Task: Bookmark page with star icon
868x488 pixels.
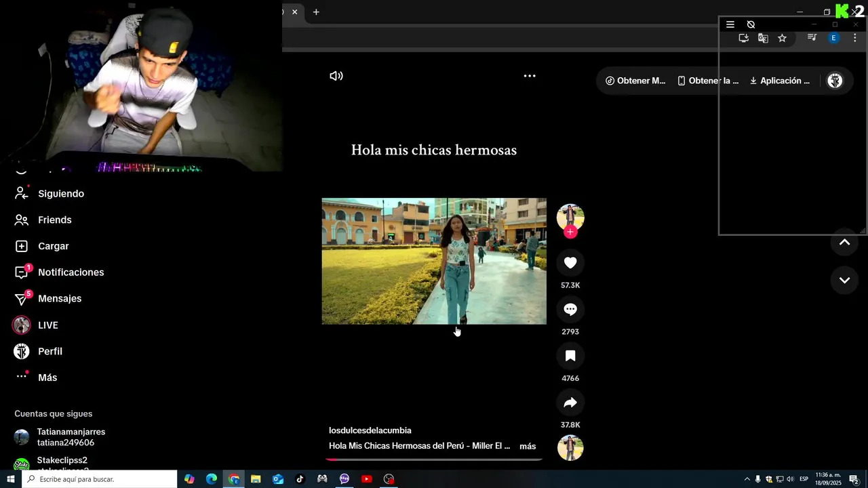Action: coord(782,39)
